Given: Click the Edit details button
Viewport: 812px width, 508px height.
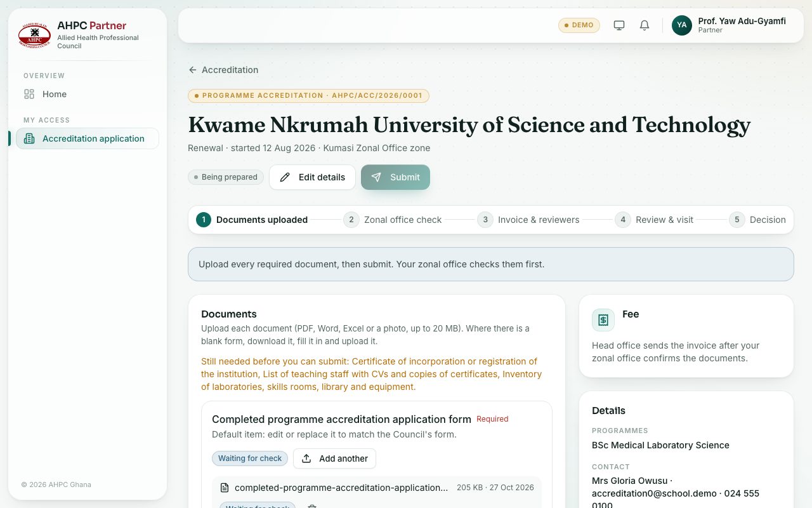Looking at the screenshot, I should tap(312, 177).
